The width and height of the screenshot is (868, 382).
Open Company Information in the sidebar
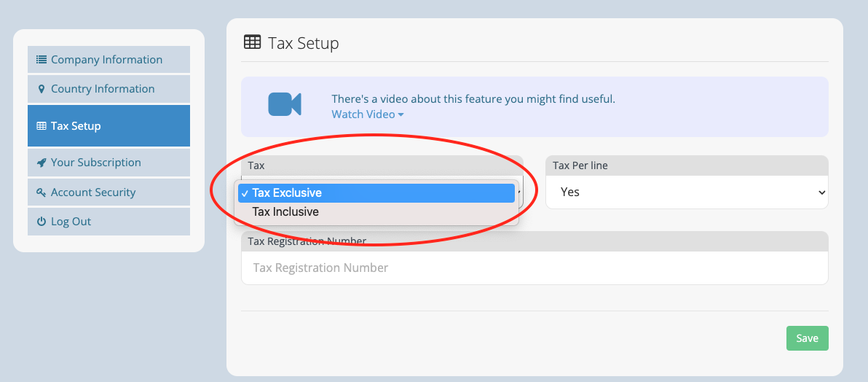(x=108, y=59)
